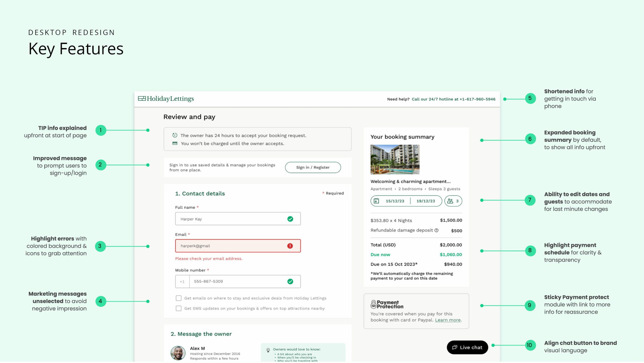Click the lightbulb icon in owner tips

(268, 350)
